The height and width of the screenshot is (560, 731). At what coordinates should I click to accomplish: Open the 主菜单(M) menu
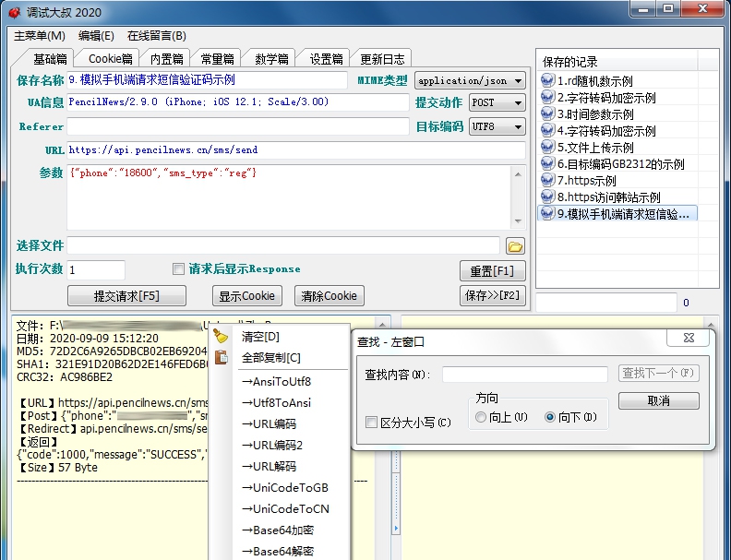point(40,36)
